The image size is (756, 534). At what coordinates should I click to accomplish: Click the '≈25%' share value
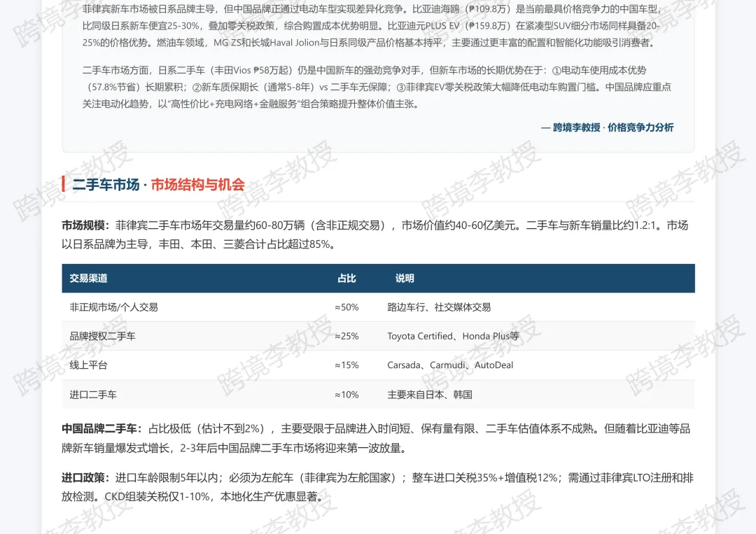tap(346, 336)
